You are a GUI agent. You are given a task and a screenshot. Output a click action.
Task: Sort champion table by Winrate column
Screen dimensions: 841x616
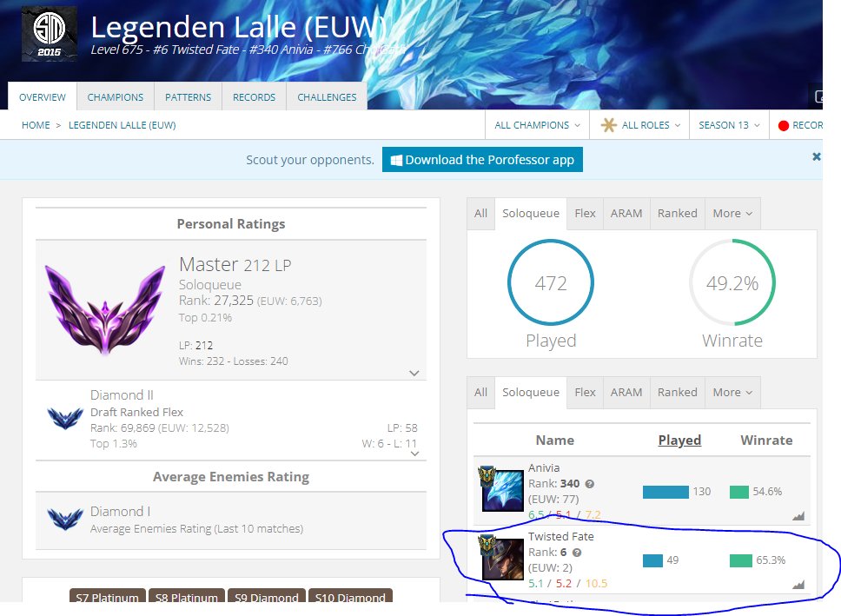(x=766, y=440)
